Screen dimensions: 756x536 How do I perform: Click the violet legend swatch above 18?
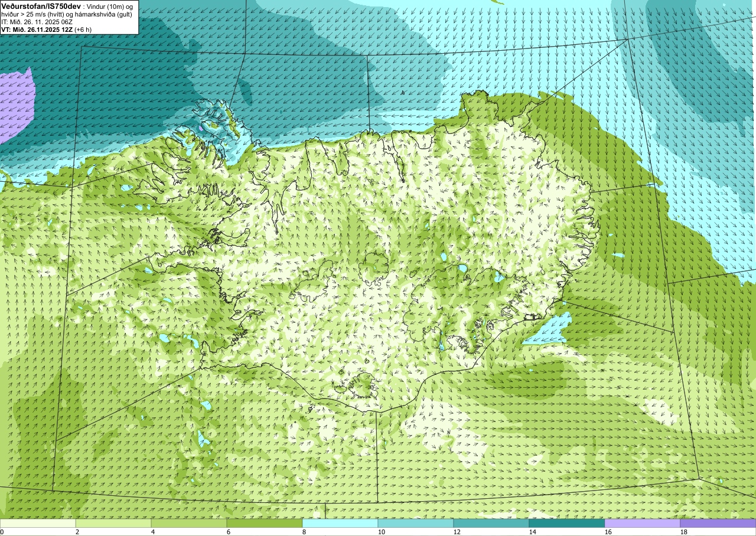tap(718, 523)
